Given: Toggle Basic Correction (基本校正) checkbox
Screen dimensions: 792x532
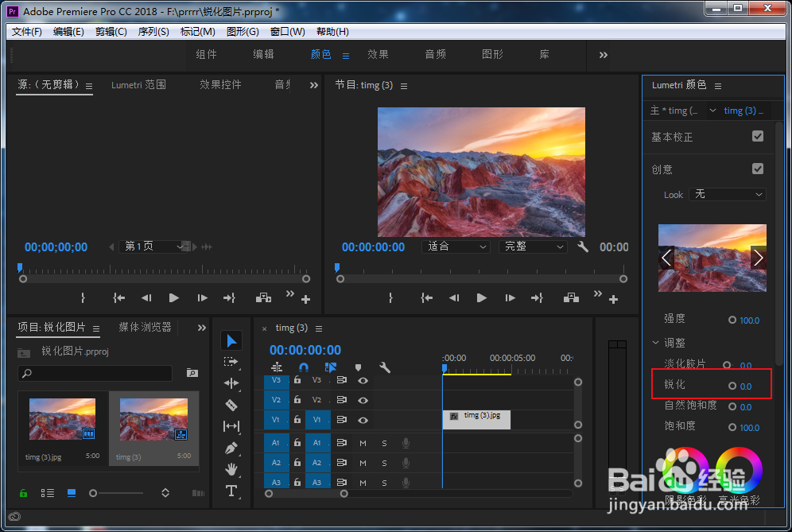Looking at the screenshot, I should pyautogui.click(x=758, y=136).
